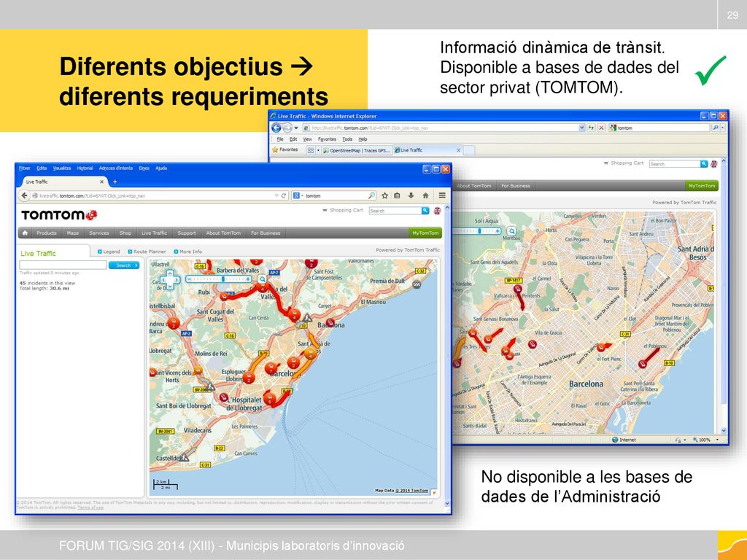The width and height of the screenshot is (747, 560).
Task: Click the Firefox address bar
Action: click(155, 195)
